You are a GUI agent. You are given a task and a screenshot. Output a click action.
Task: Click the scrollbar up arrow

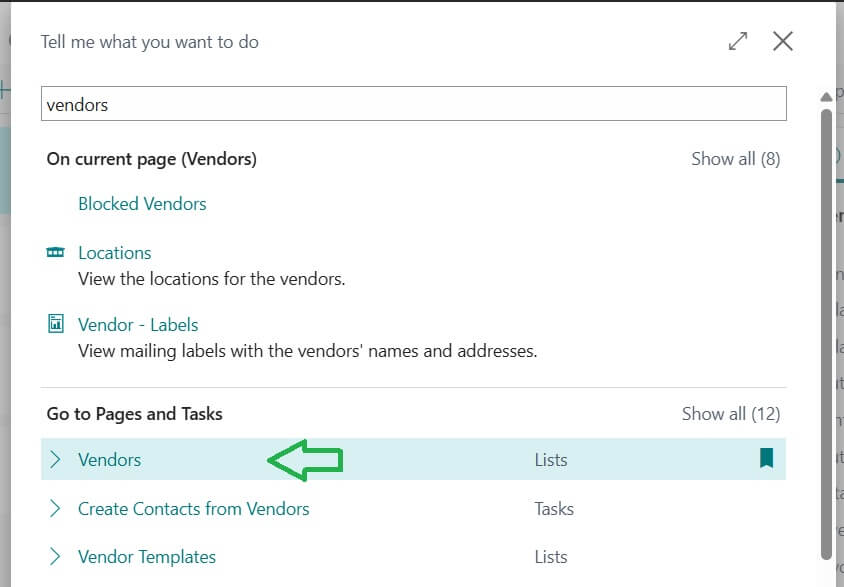coord(827,96)
